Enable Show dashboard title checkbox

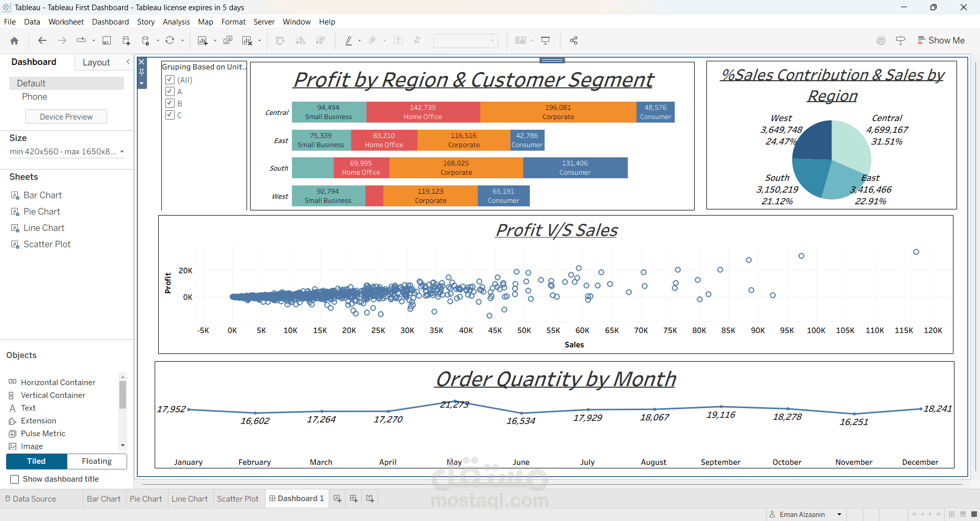coord(15,479)
